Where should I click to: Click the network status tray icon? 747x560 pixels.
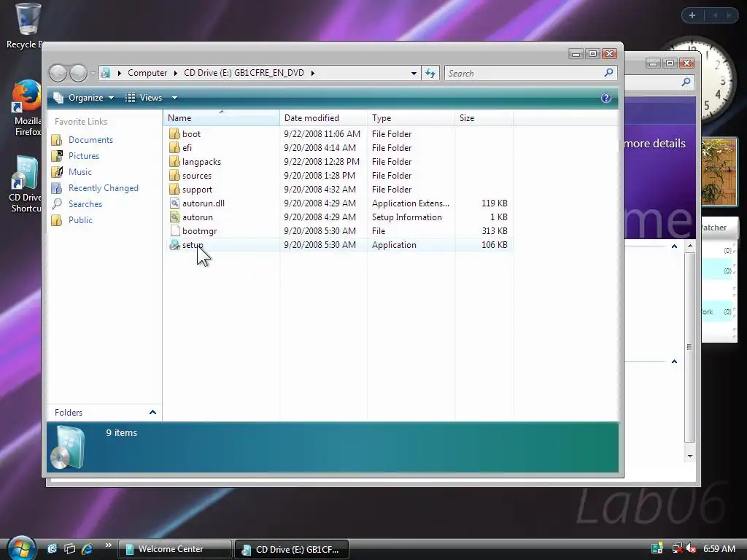676,548
